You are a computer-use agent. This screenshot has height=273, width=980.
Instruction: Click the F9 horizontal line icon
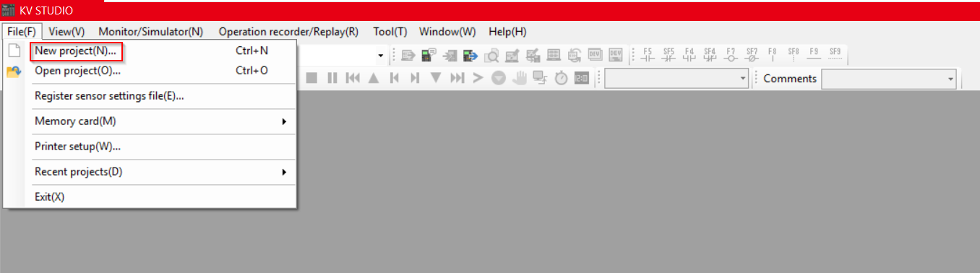(x=814, y=54)
